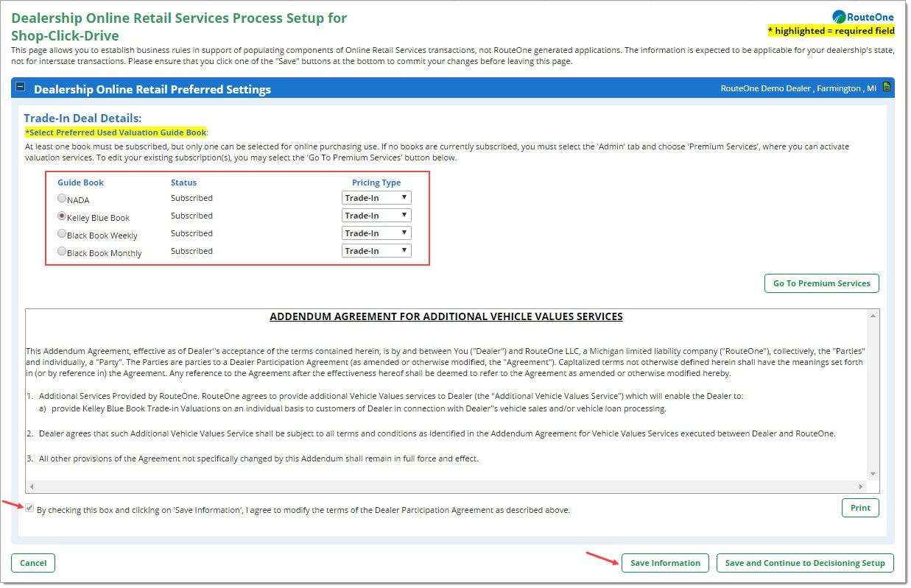The width and height of the screenshot is (911, 588).
Task: Click Save and Continue to Decisioning Setup
Action: point(805,563)
